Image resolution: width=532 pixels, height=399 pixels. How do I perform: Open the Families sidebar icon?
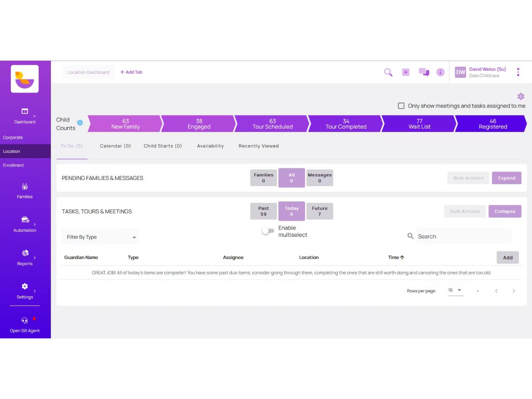coord(25,187)
